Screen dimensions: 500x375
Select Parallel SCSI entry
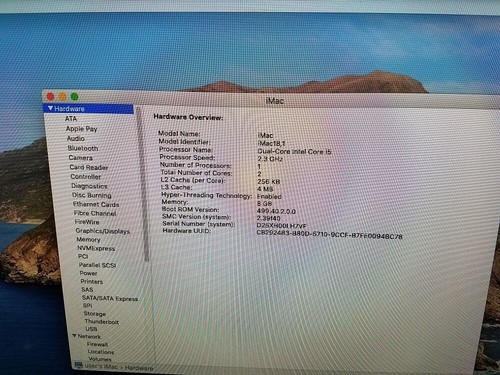(97, 265)
